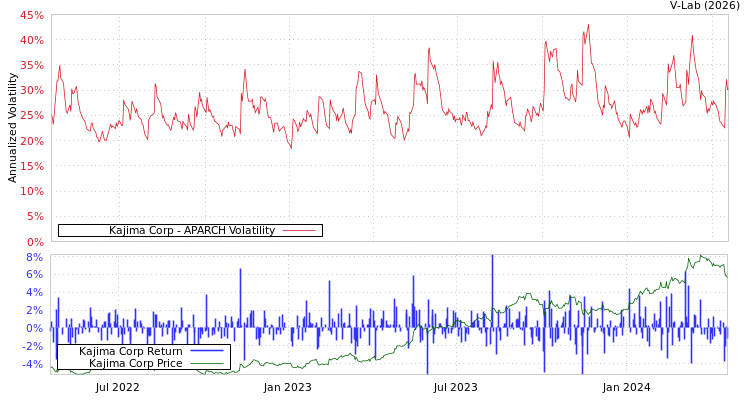Click the 8% label on return axis
Image resolution: width=750 pixels, height=400 pixels.
pos(34,257)
